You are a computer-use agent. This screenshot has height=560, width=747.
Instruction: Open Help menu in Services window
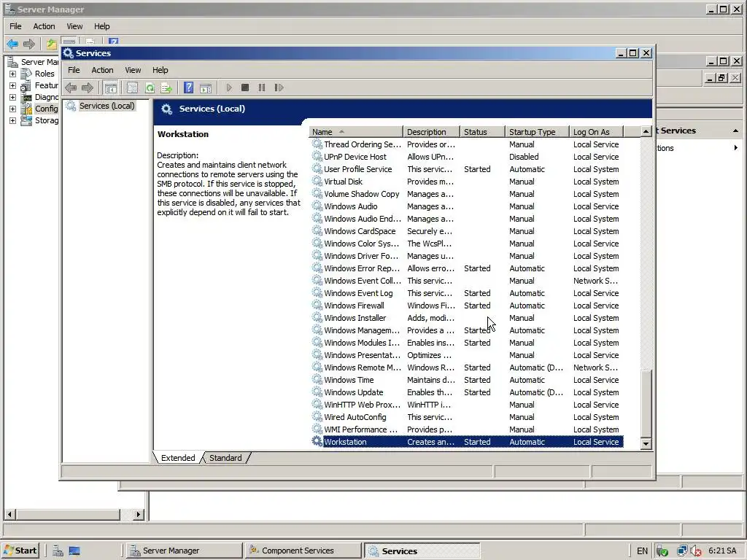(x=160, y=70)
